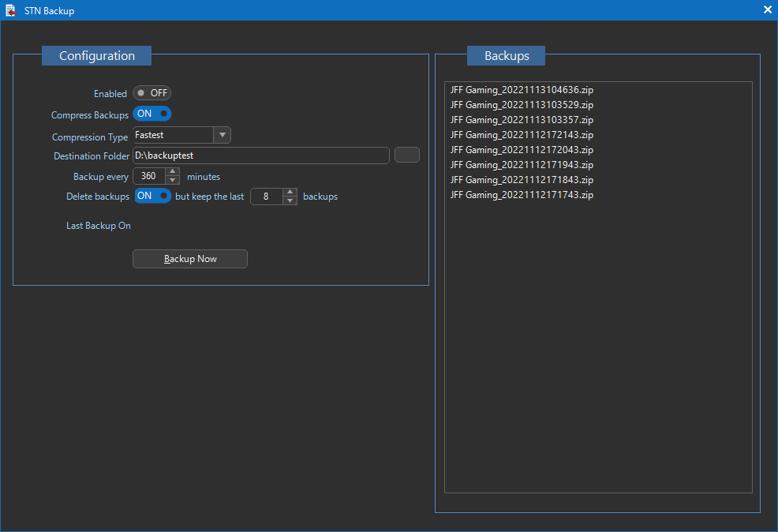The width and height of the screenshot is (778, 532).
Task: Click the Backup Now button
Action: point(189,259)
